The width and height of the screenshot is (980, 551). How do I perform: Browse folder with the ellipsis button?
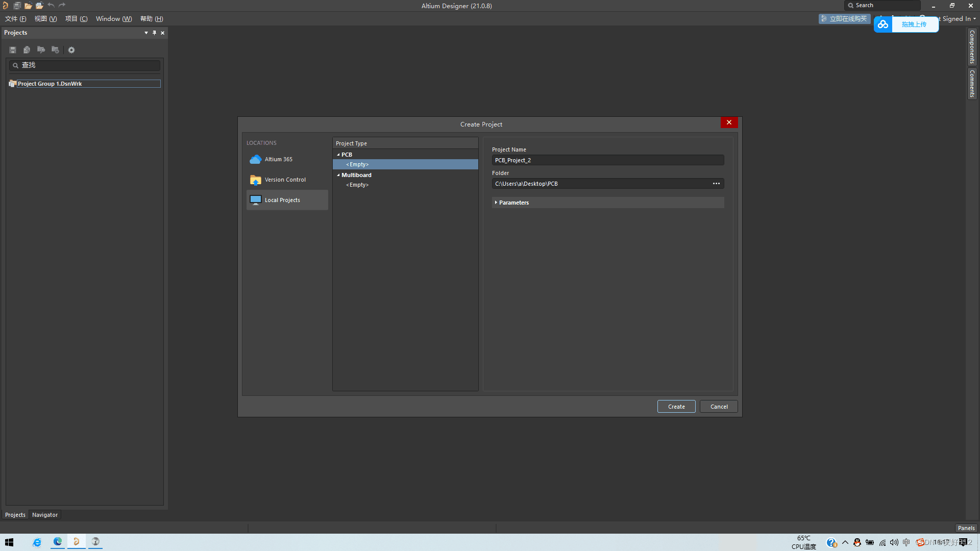coord(716,184)
